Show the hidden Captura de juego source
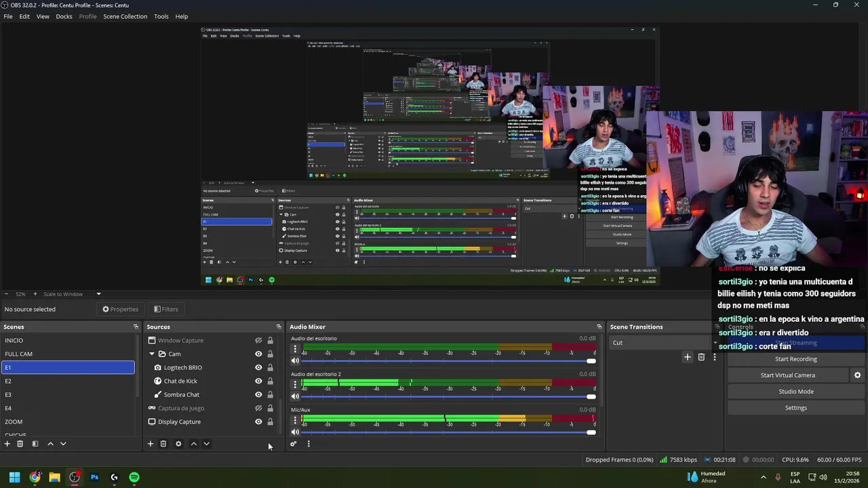 pos(258,408)
